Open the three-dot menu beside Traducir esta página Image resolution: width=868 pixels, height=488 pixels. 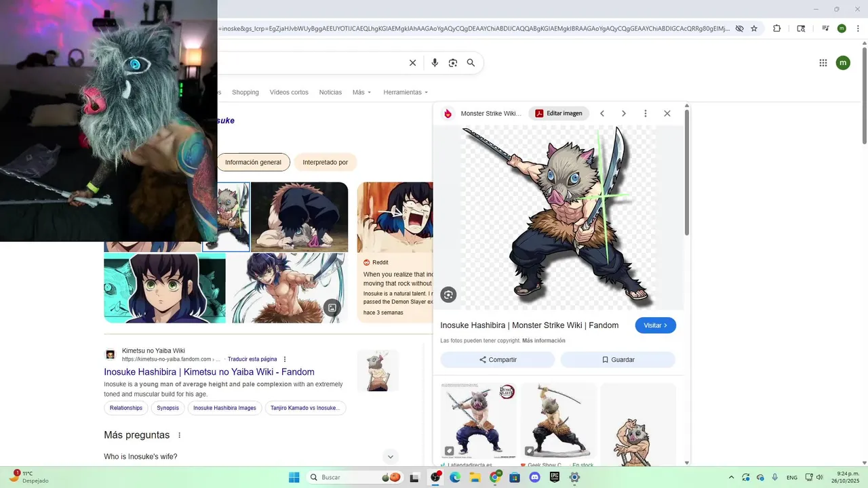point(285,359)
